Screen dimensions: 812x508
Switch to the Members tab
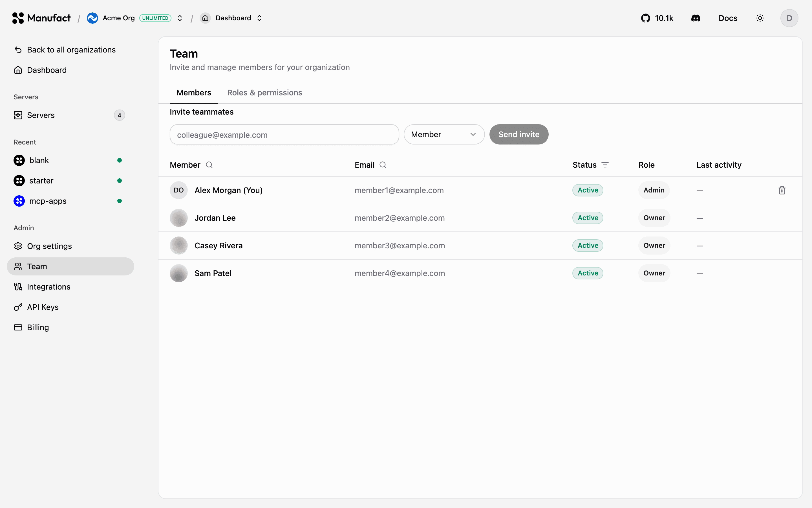pyautogui.click(x=194, y=93)
